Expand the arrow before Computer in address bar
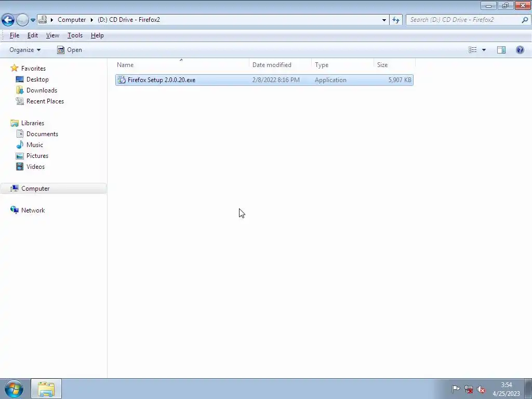532x399 pixels. (52, 20)
